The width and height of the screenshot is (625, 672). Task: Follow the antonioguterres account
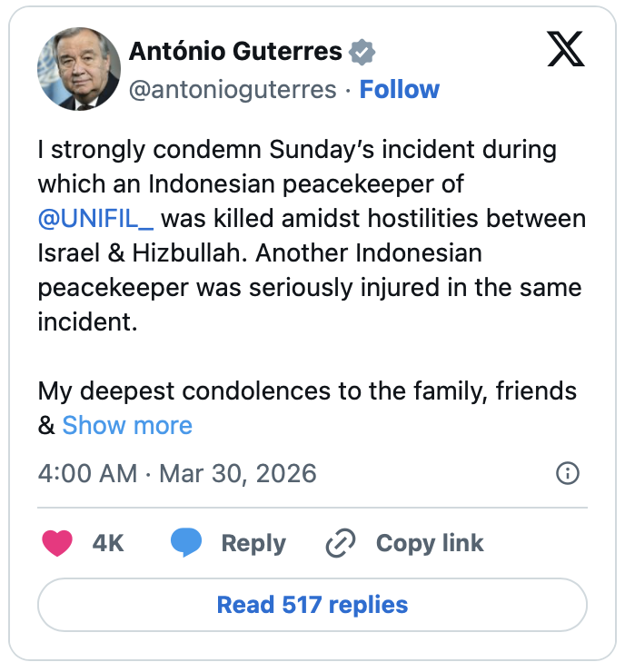click(400, 89)
